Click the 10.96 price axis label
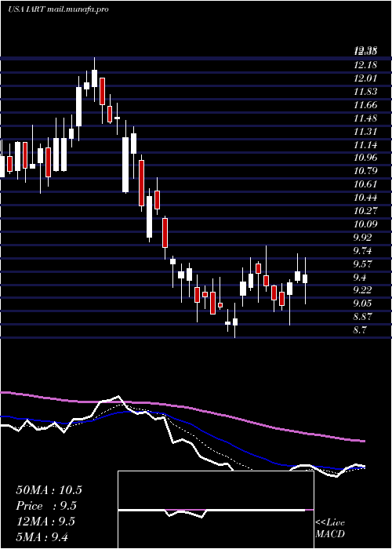 coord(365,158)
